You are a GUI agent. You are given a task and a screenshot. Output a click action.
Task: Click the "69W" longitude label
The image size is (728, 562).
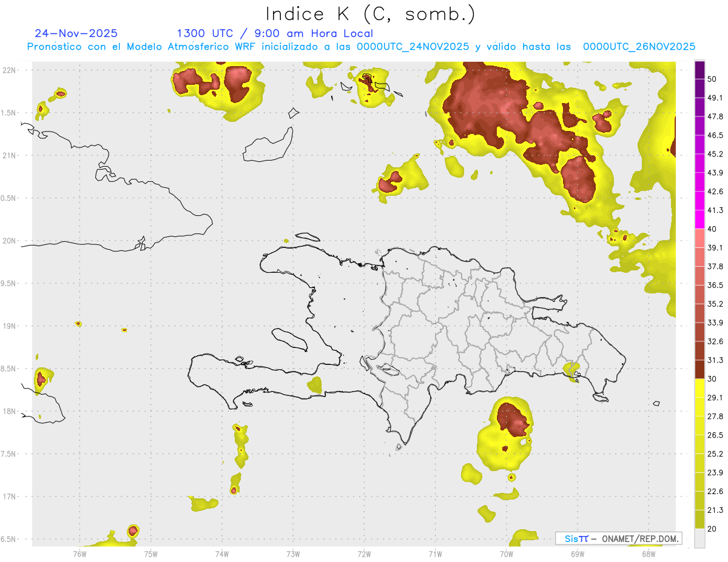coord(578,554)
